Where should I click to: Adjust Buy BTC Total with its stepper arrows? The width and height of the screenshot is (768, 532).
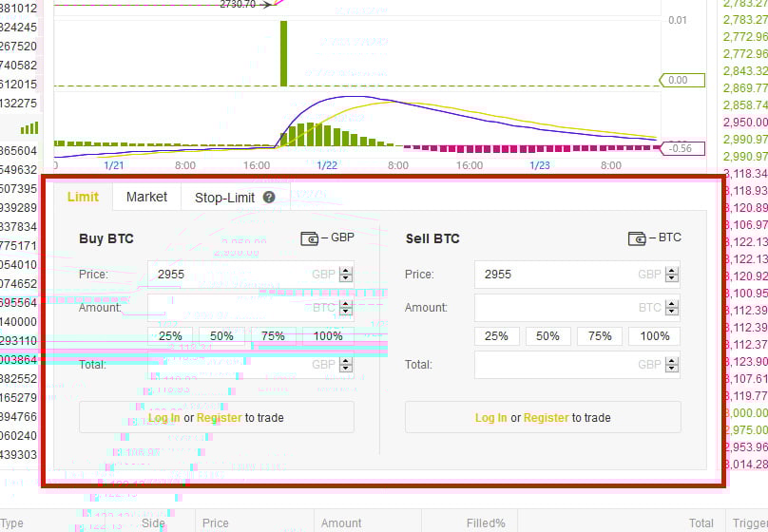pyautogui.click(x=346, y=365)
